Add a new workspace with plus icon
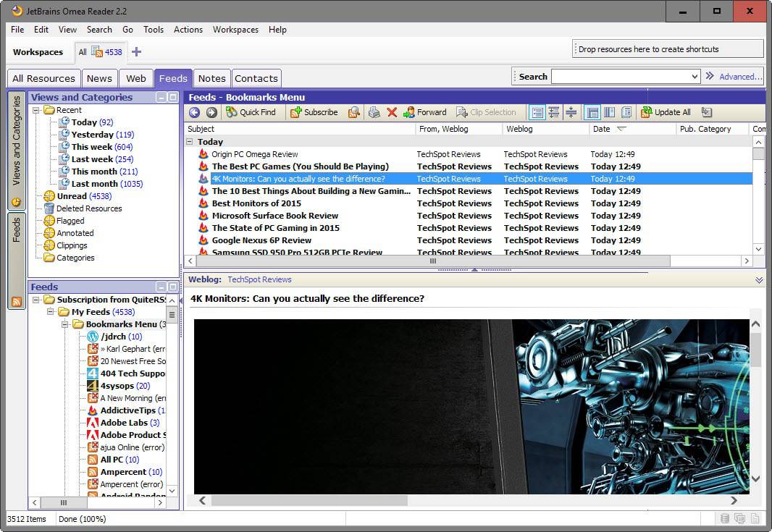Image resolution: width=772 pixels, height=532 pixels. point(136,51)
